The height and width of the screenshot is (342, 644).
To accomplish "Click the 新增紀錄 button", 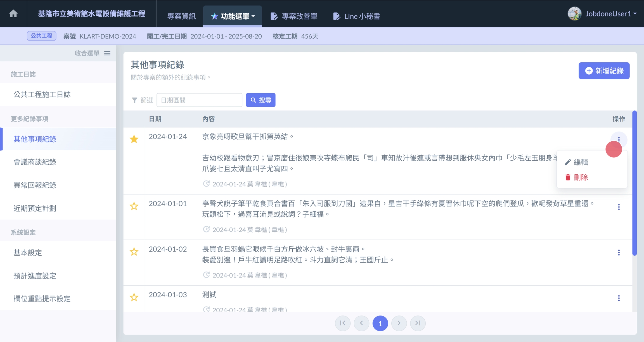I will (604, 71).
